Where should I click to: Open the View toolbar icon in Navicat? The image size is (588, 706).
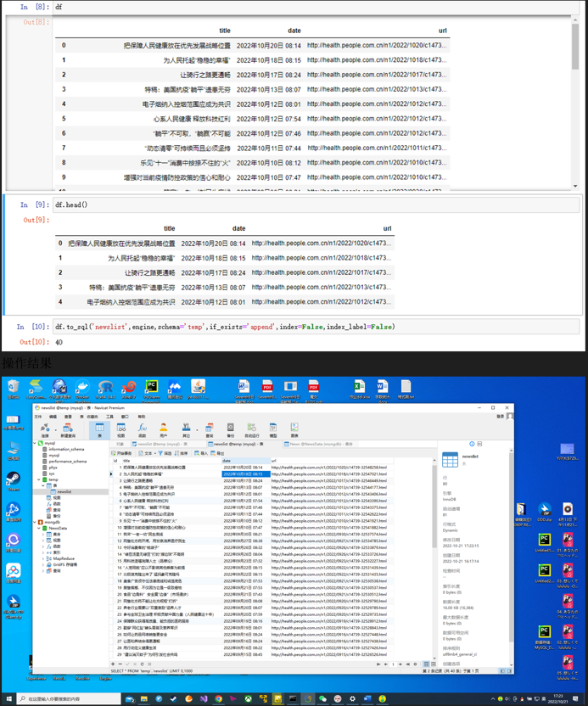click(x=121, y=429)
